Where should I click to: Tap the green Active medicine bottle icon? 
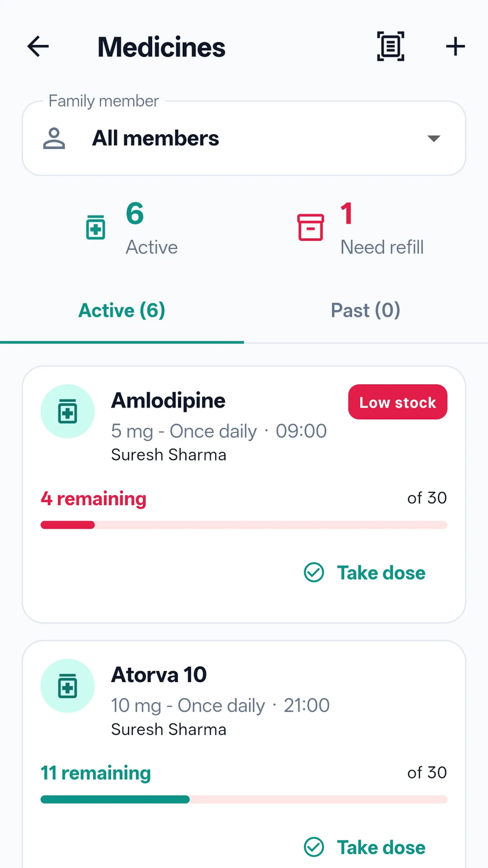click(x=96, y=227)
